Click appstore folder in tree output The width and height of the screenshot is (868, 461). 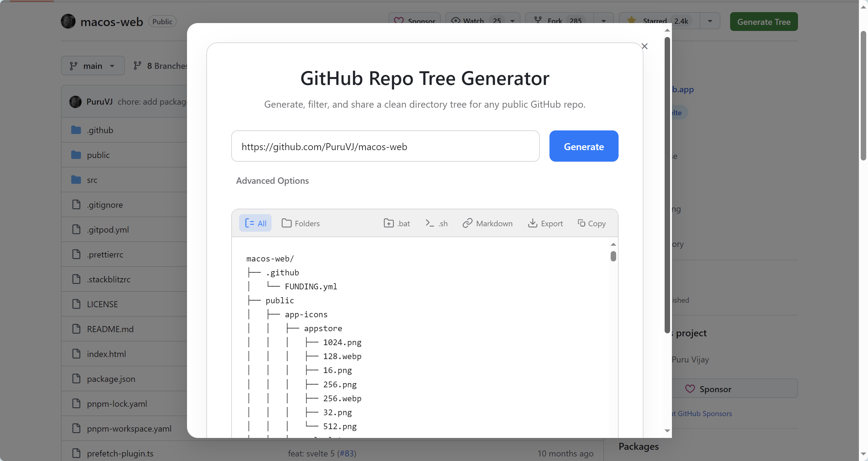pyautogui.click(x=323, y=328)
